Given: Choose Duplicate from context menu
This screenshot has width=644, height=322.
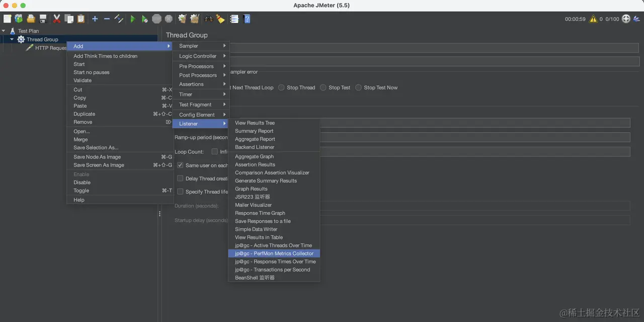Looking at the screenshot, I should coord(120,114).
